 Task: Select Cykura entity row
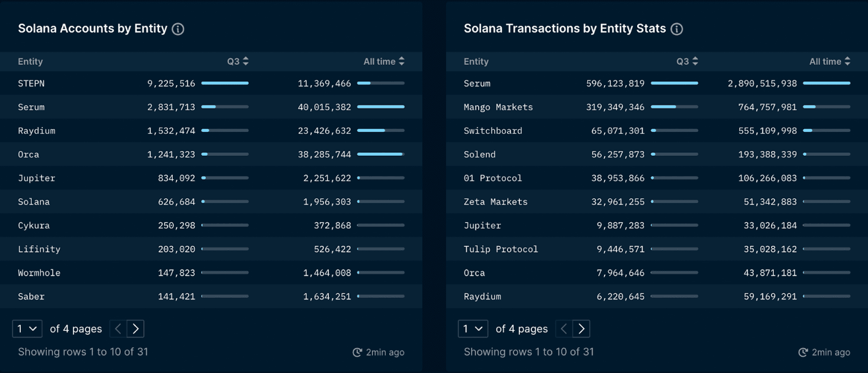211,226
